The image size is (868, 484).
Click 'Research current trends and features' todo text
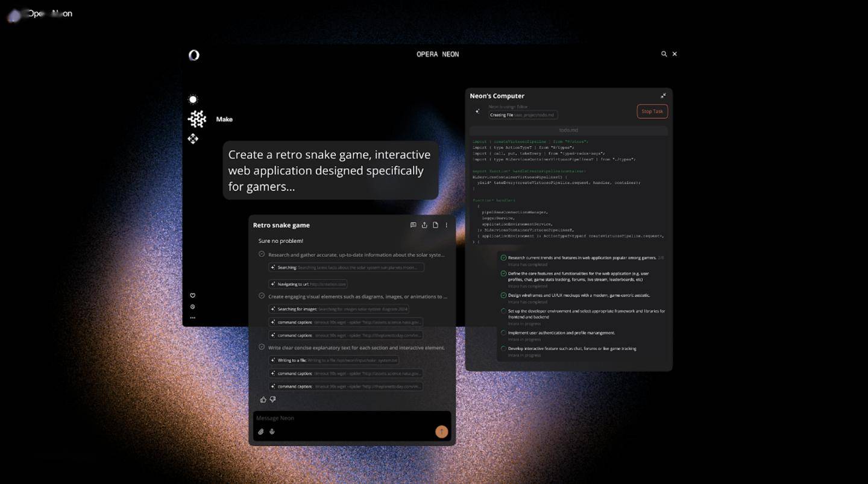[582, 258]
